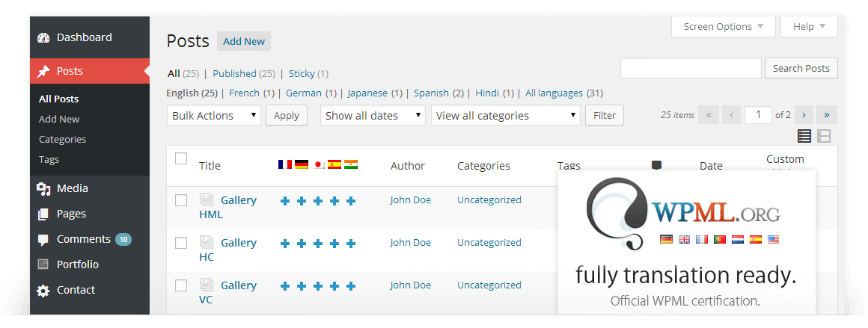This screenshot has width=868, height=328.
Task: Click the Japanese flag column icon
Action: point(318,164)
